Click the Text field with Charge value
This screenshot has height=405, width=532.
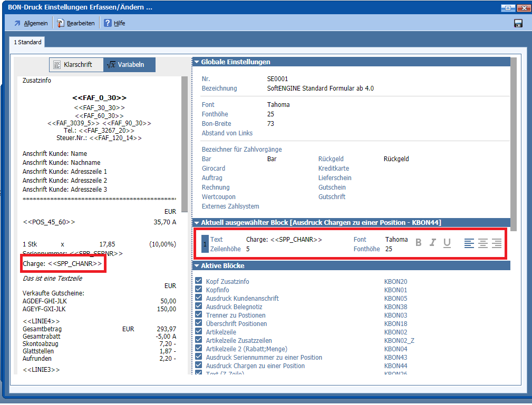[x=284, y=240]
